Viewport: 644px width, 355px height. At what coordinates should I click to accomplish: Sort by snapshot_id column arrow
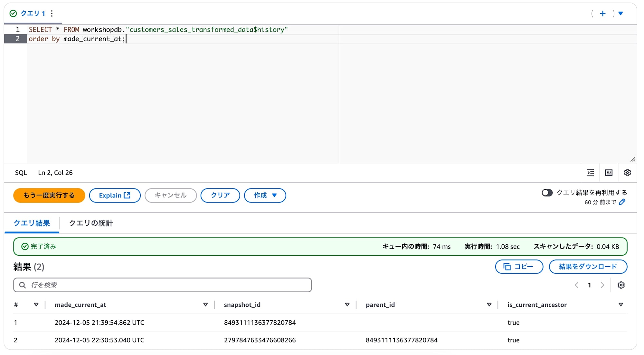(347, 305)
